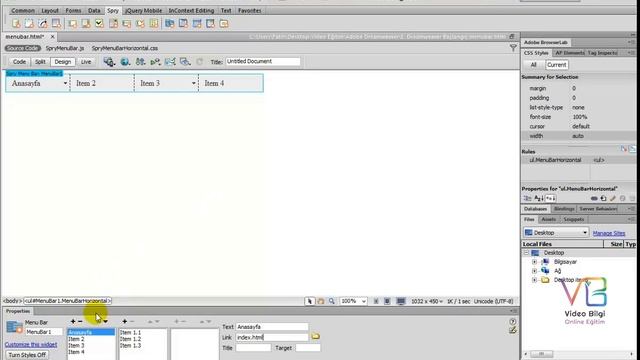Click the Preview in Browser globe icon
Image resolution: width=640 pixels, height=360 pixels.
125,62
